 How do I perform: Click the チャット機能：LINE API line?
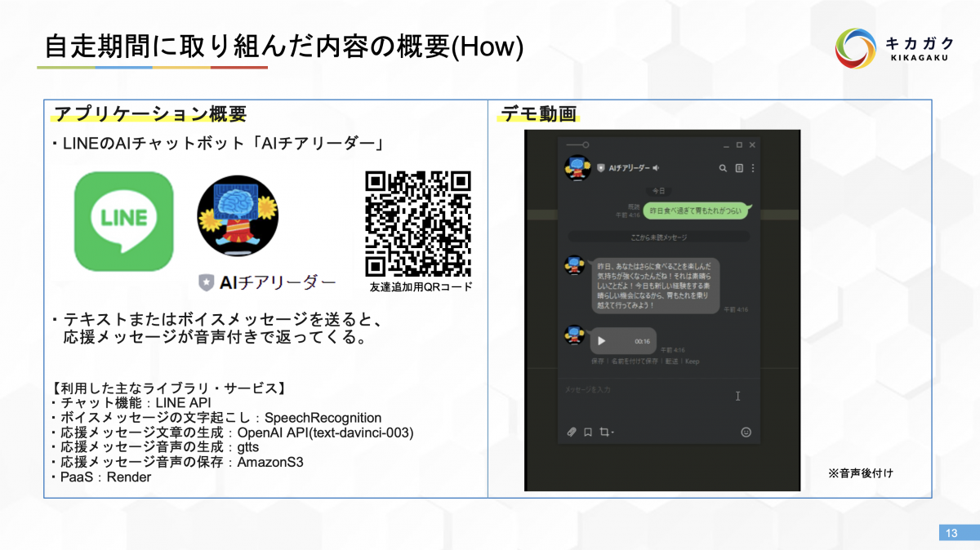point(131,403)
